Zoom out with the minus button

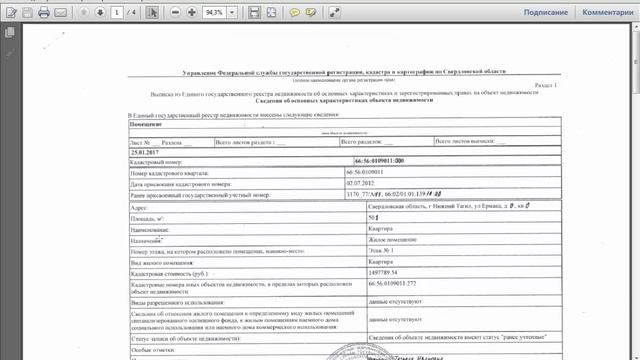click(x=176, y=13)
